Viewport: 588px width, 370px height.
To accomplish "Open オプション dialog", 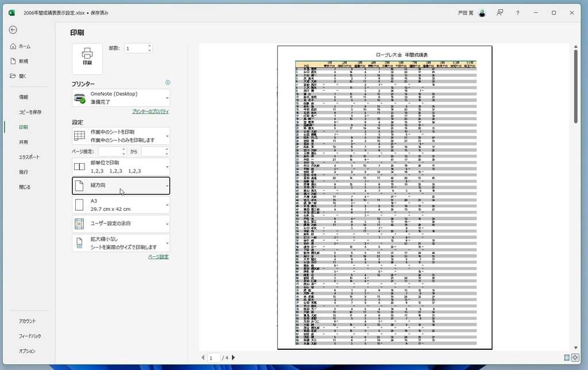I will (x=27, y=351).
